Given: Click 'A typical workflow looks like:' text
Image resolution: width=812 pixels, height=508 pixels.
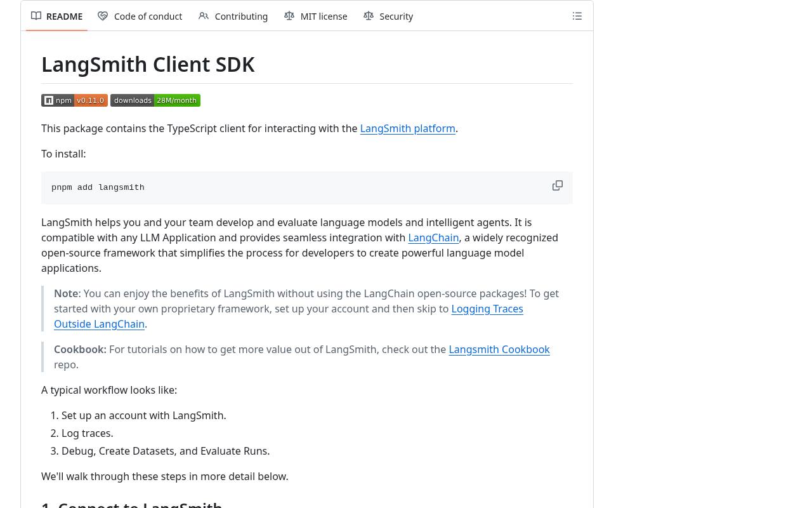Looking at the screenshot, I should (x=109, y=390).
